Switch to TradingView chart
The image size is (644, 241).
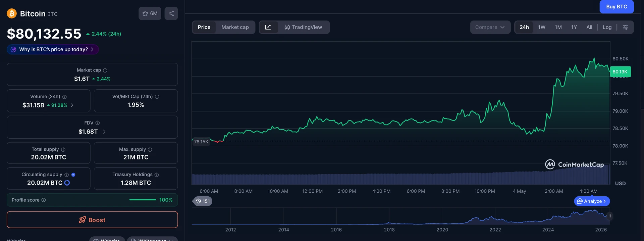(x=303, y=27)
